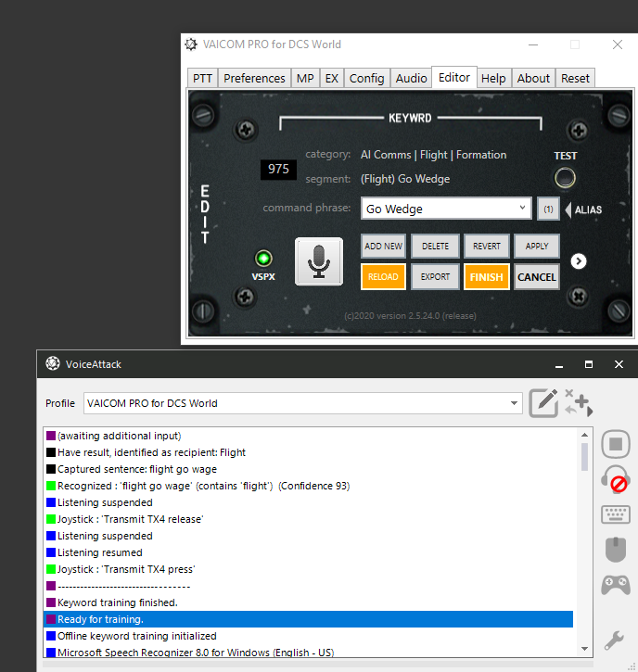
Task: Select highlighted 'Ready for training.' log line
Action: tap(308, 620)
